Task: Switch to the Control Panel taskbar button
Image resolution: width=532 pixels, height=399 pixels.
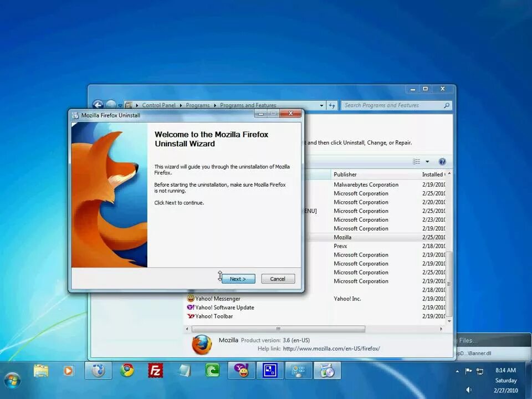Action: click(x=299, y=371)
